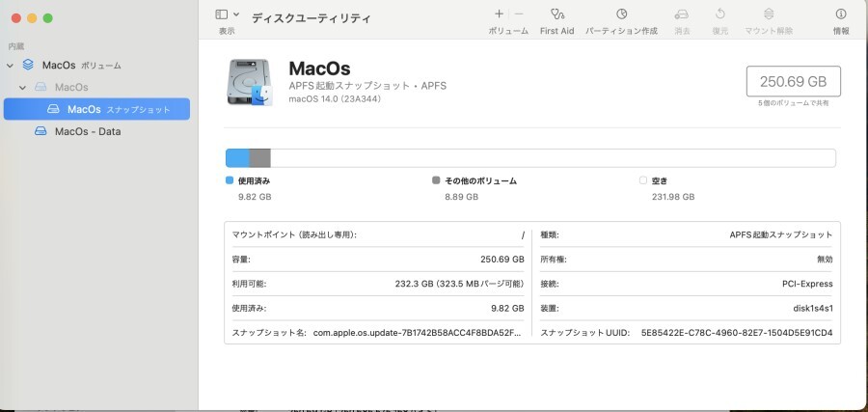
Task: Open the sidebar view menu icon
Action: 222,14
